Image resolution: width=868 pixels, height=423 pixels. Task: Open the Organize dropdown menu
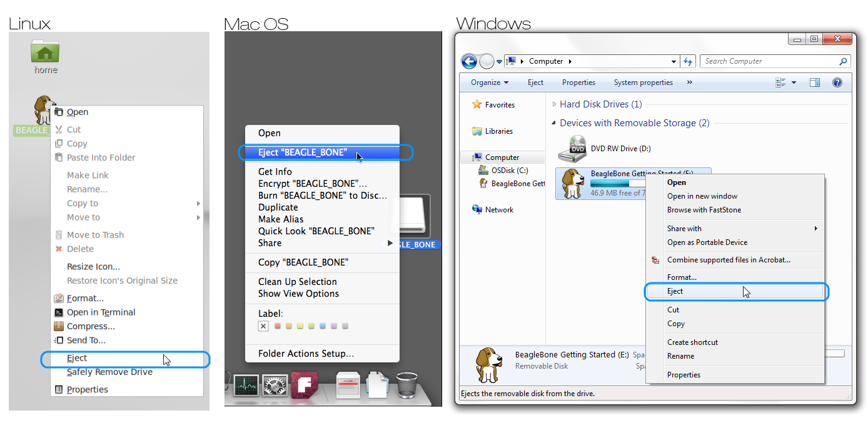coord(490,82)
